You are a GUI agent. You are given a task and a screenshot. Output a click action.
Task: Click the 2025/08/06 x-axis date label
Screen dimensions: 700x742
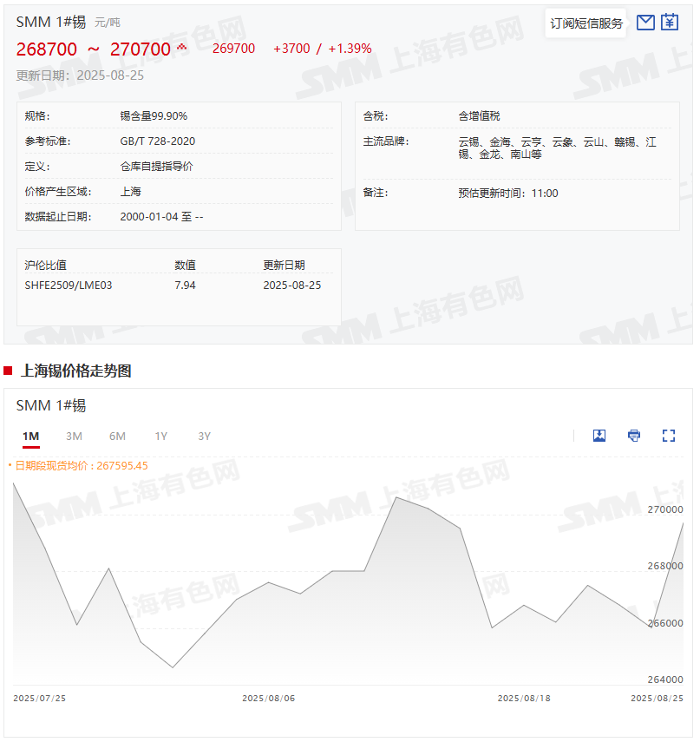[268, 699]
